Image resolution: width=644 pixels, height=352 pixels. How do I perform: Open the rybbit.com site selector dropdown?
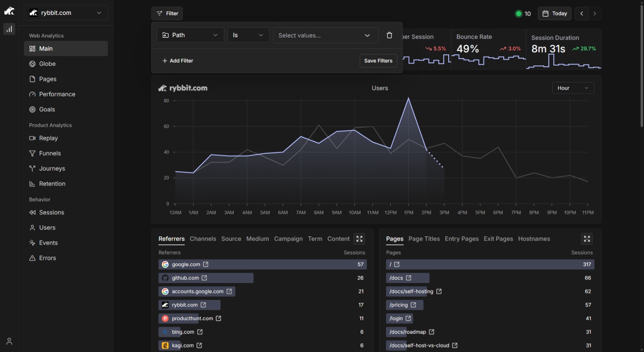pos(66,13)
